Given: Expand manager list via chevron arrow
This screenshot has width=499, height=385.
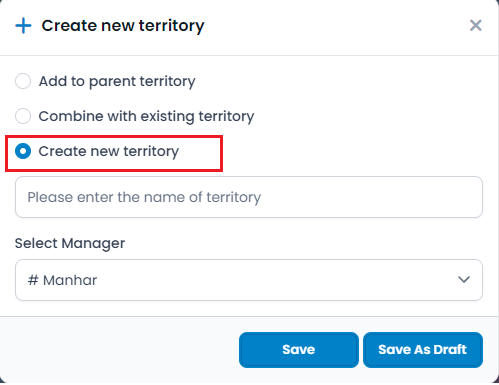Looking at the screenshot, I should [x=464, y=279].
